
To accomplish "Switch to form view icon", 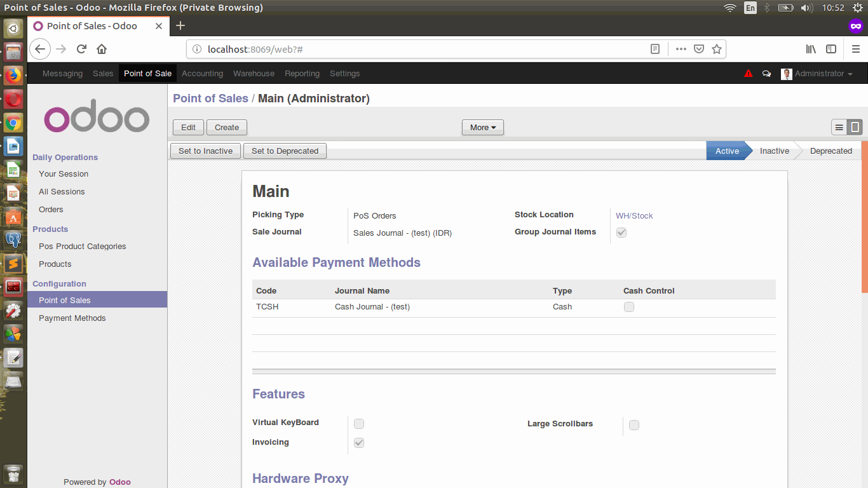I will (855, 128).
